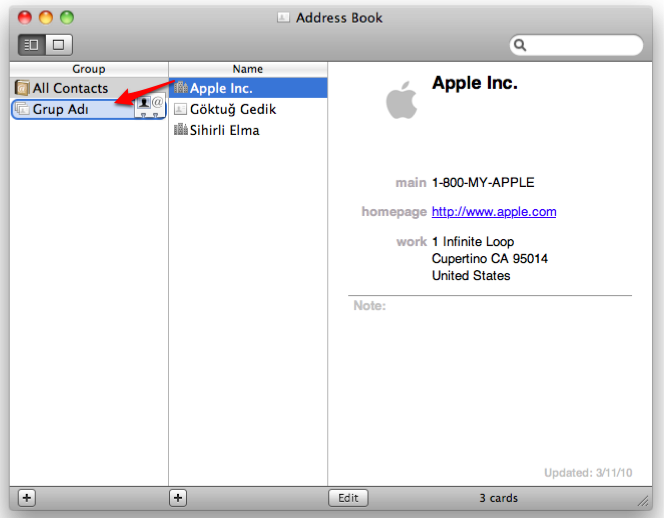
Task: Select the Grup Adı group
Action: [x=60, y=109]
